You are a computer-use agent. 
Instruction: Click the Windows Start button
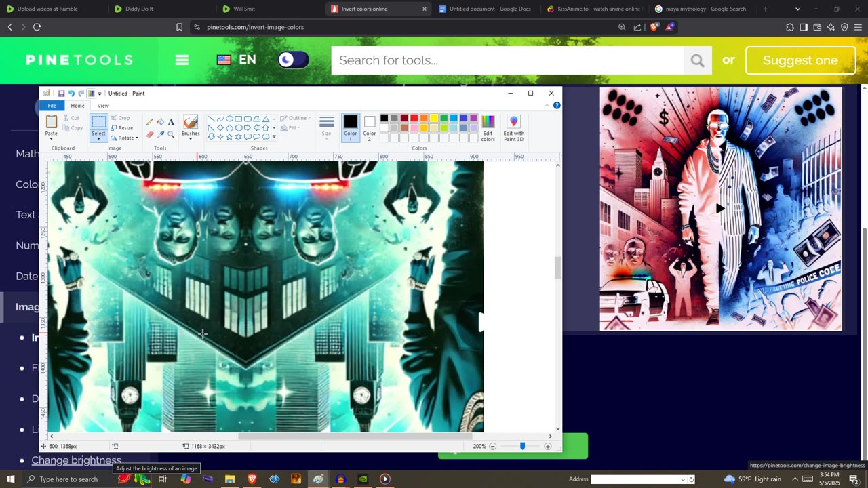(x=10, y=479)
